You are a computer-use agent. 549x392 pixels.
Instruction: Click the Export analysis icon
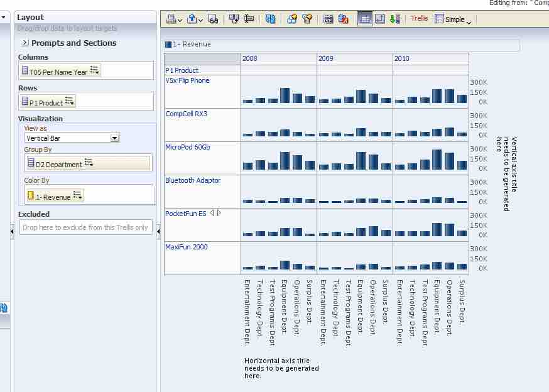click(x=192, y=19)
